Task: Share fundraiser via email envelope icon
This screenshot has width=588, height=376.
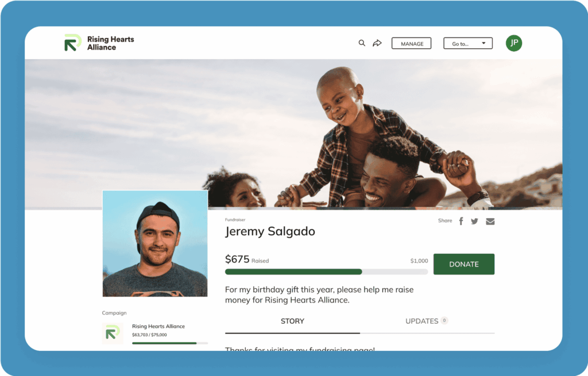Action: 490,222
